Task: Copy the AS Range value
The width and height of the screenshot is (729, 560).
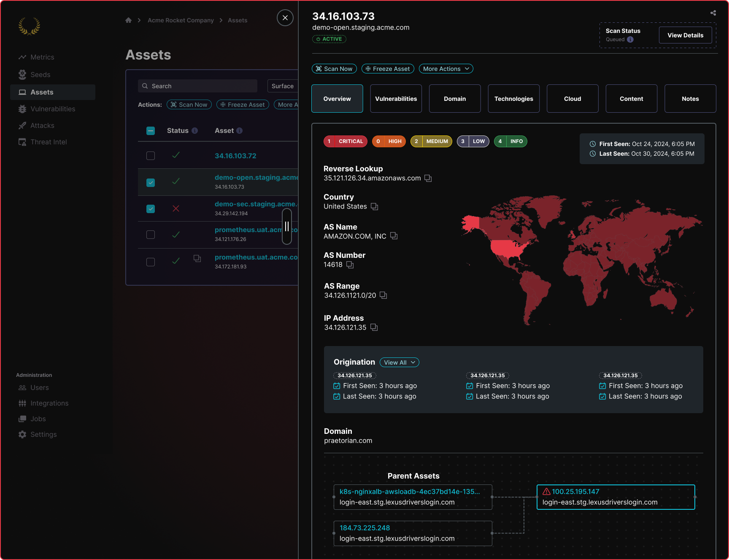Action: pyautogui.click(x=383, y=295)
